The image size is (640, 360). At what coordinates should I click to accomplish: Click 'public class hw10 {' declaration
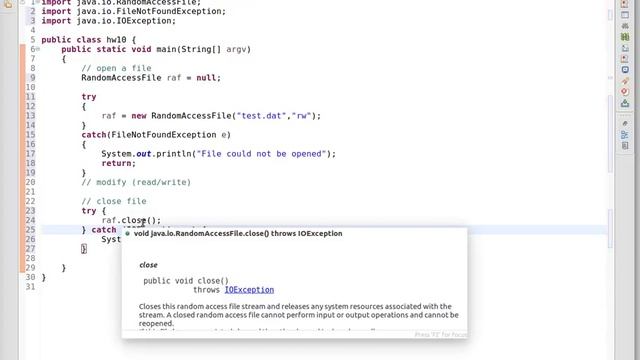click(x=89, y=40)
